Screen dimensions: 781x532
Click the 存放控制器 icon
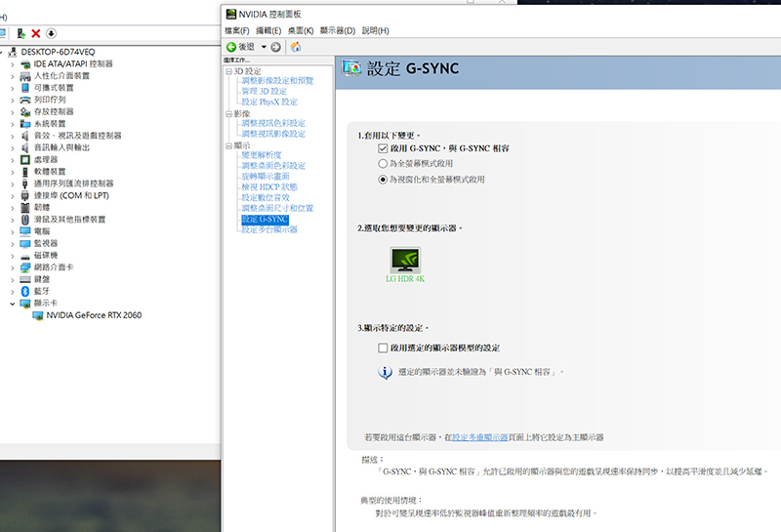25,112
